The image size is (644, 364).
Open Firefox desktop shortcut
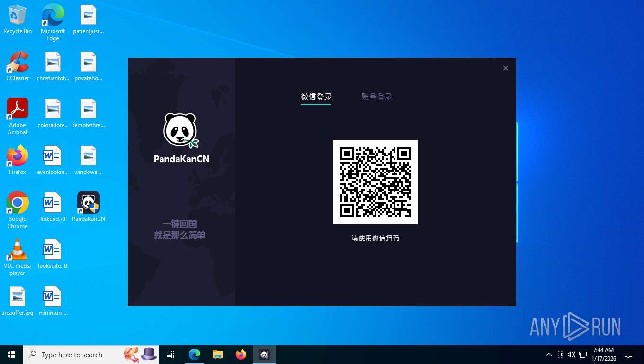pos(18,160)
